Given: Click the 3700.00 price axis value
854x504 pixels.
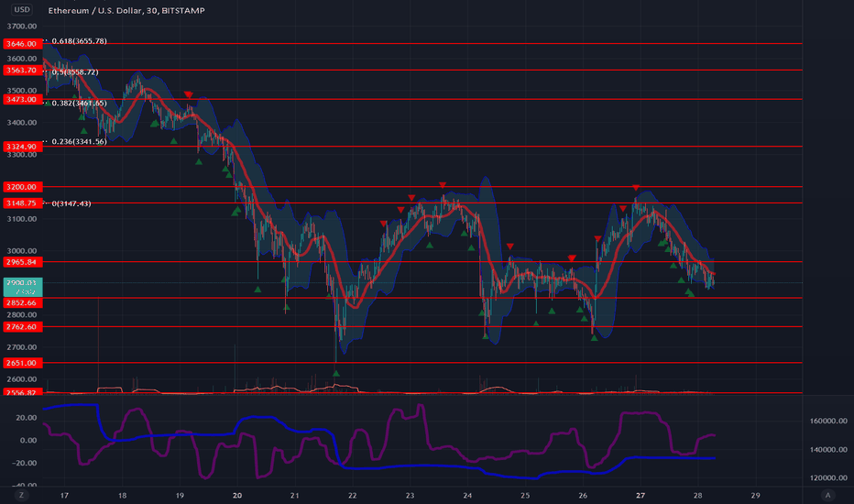Looking at the screenshot, I should coord(22,27).
